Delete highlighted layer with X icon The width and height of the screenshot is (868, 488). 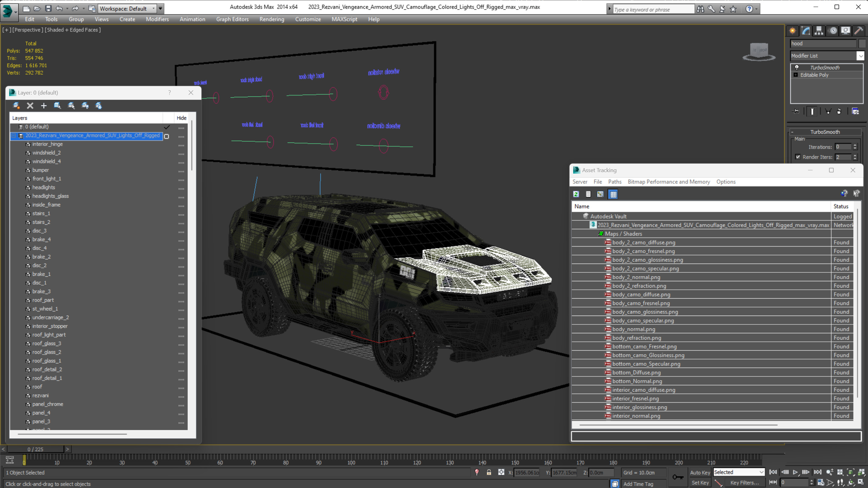coord(30,106)
